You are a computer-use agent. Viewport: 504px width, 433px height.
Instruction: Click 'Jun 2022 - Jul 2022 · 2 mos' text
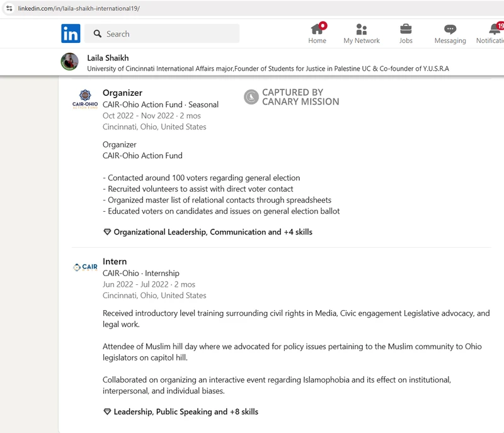pos(149,284)
